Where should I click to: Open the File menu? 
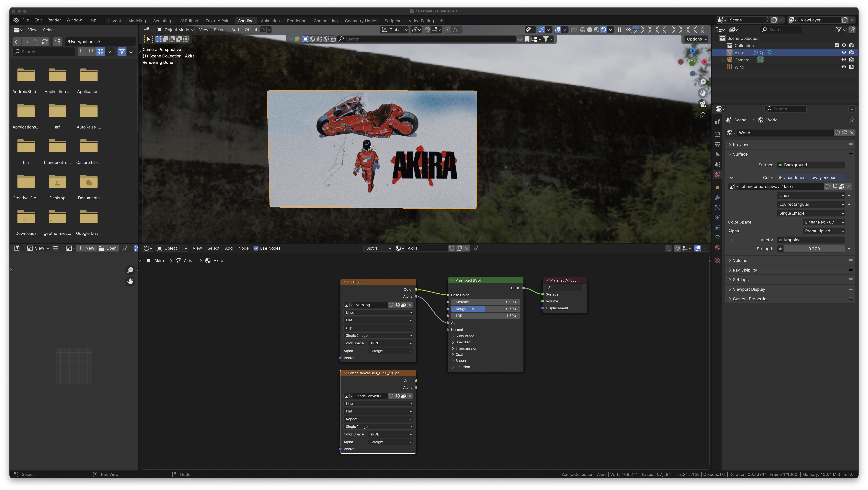pyautogui.click(x=26, y=20)
